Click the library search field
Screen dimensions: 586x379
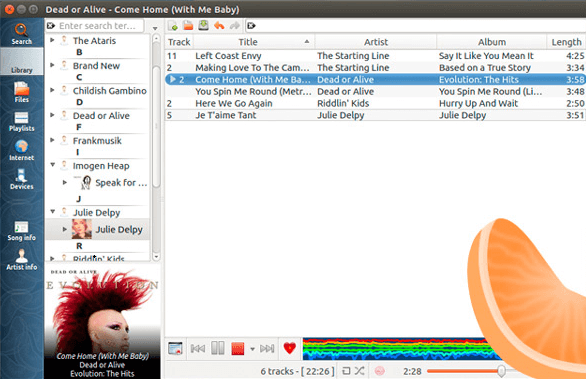(95, 26)
